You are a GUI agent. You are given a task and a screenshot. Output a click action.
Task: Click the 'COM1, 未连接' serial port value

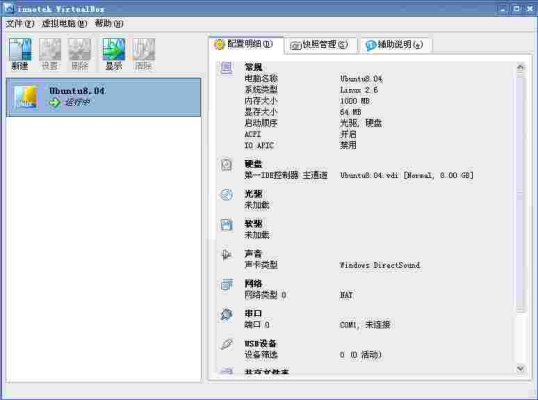[365, 325]
